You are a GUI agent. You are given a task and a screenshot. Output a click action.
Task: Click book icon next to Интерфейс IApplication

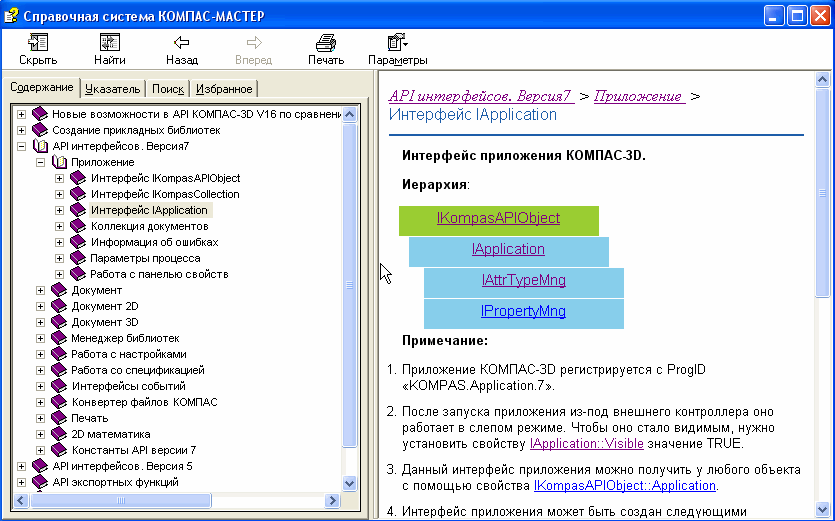[x=78, y=210]
